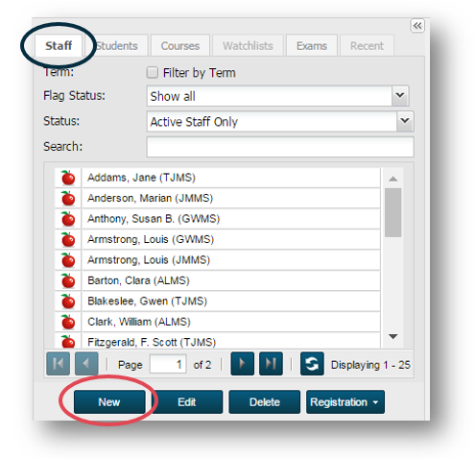Select Armstrong, Louis (GWMS) row
This screenshot has height=459, width=476.
[218, 239]
